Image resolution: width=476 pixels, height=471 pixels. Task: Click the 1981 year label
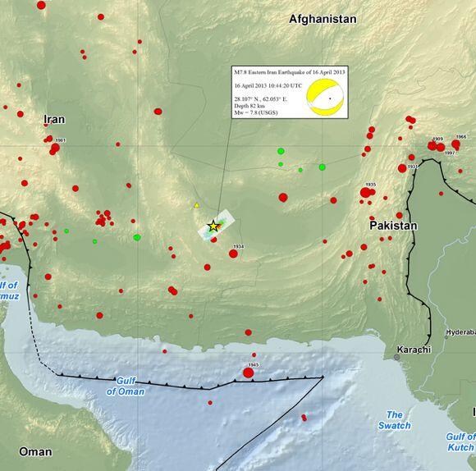coord(61,140)
